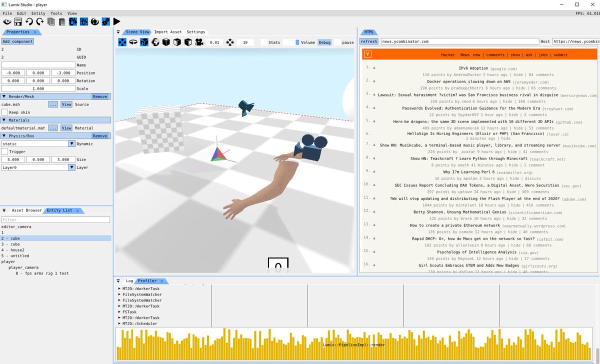Image resolution: width=600 pixels, height=364 pixels.
Task: Click the first view cube icon
Action: (166, 42)
